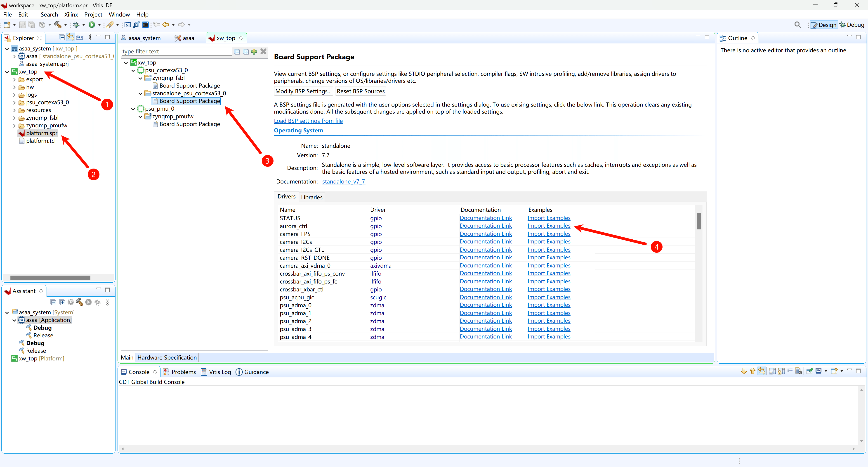Collapse psu_pmu_0 node in platform tree
This screenshot has height=467, width=868.
(133, 109)
